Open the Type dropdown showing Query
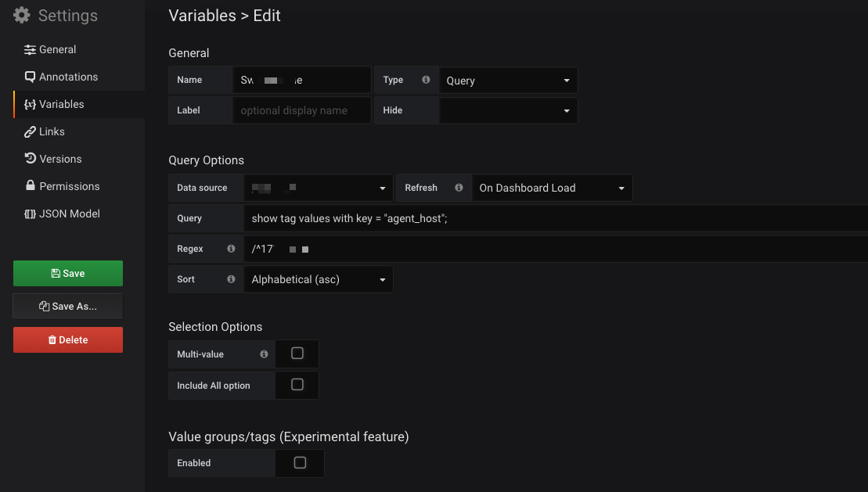 (508, 81)
